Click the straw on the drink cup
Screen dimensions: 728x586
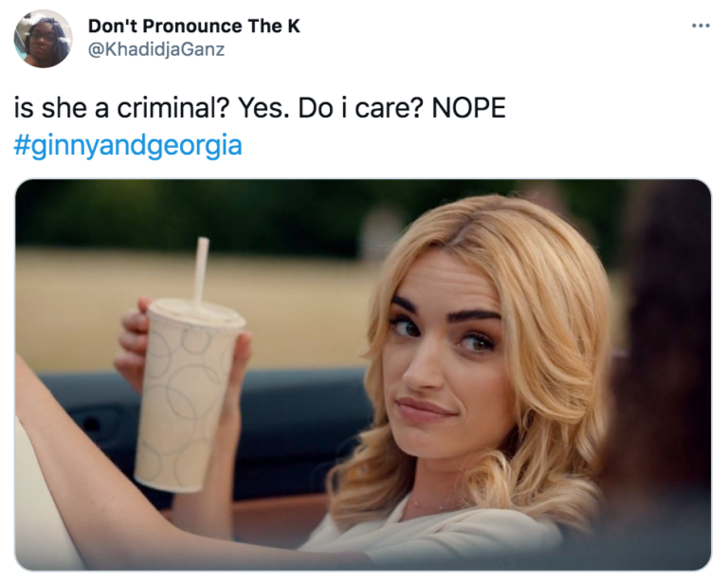(x=201, y=269)
